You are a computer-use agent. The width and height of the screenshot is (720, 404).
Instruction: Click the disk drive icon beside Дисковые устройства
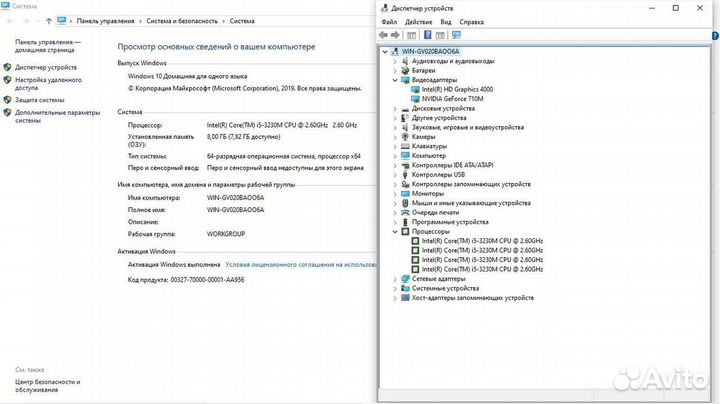coord(405,109)
